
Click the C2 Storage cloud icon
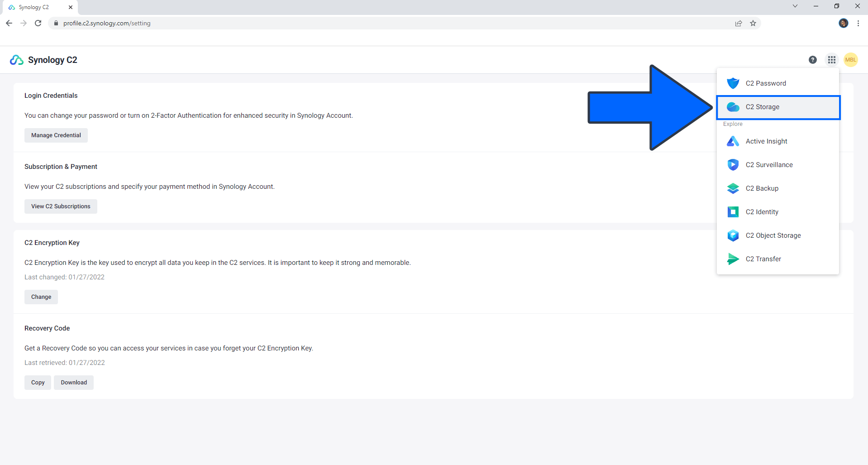[x=733, y=107]
